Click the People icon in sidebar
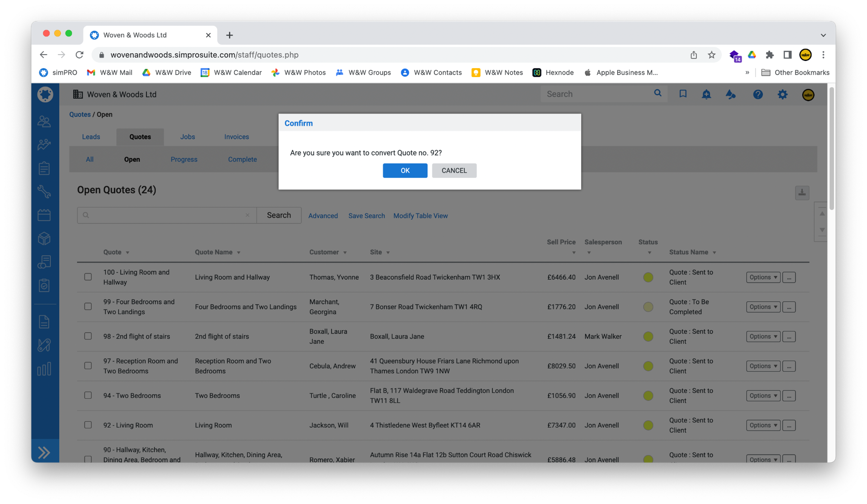The height and width of the screenshot is (504, 867). click(x=44, y=121)
